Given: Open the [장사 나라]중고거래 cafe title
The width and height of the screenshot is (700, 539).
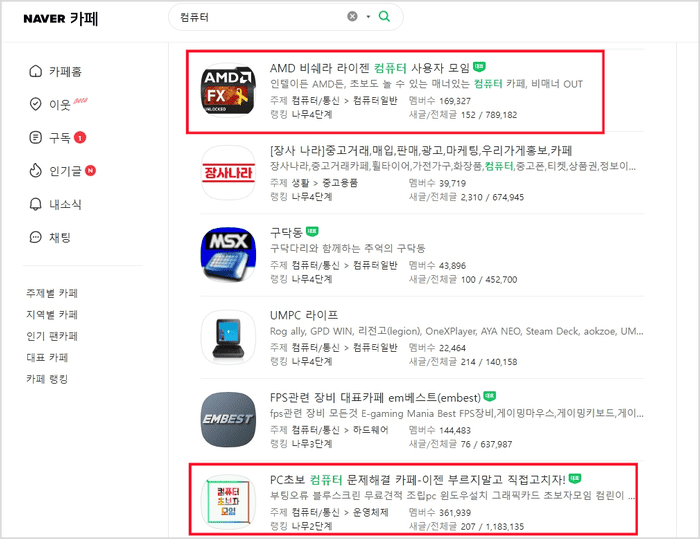Looking at the screenshot, I should pyautogui.click(x=421, y=150).
